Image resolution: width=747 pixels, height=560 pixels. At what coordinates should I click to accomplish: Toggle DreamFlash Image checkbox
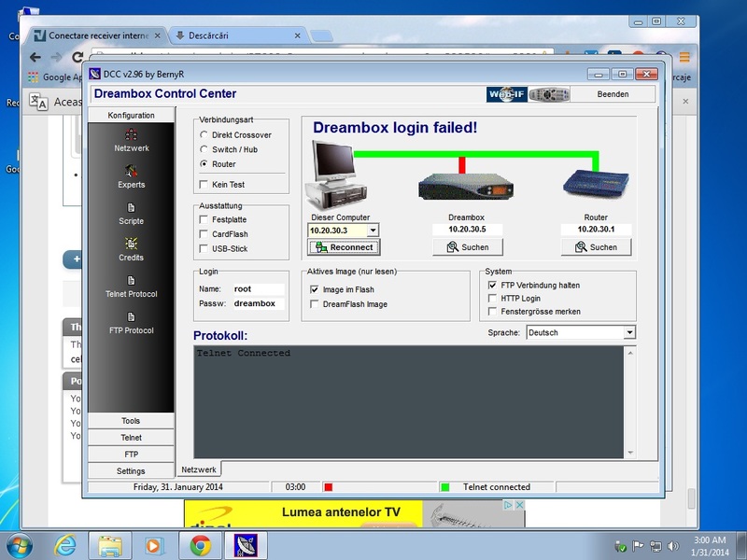[315, 304]
